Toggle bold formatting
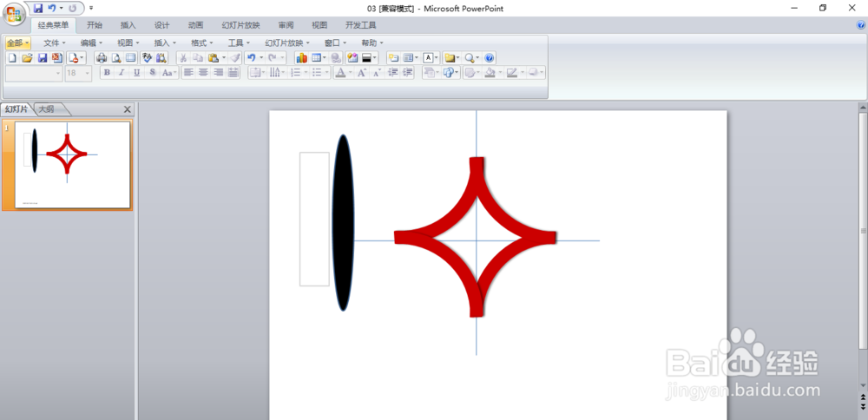 [107, 73]
